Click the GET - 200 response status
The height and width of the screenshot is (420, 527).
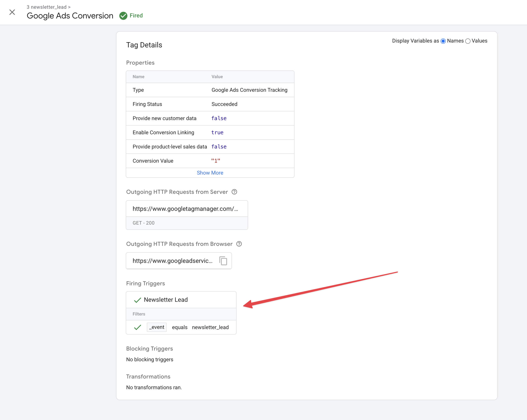pos(143,223)
